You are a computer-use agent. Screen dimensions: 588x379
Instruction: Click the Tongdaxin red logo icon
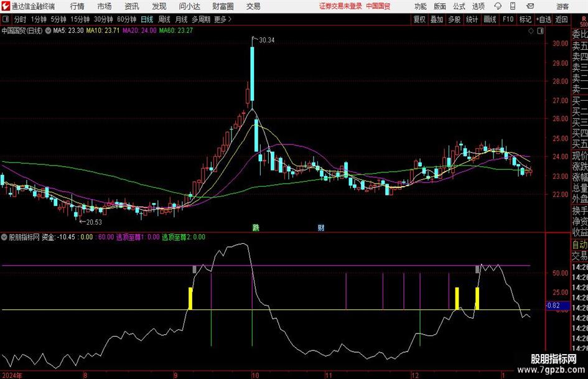5,6
